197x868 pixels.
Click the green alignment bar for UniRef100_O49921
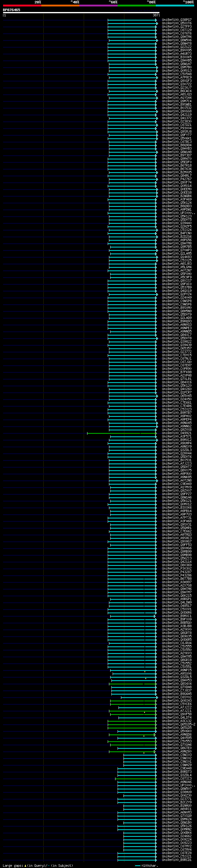click(x=122, y=433)
